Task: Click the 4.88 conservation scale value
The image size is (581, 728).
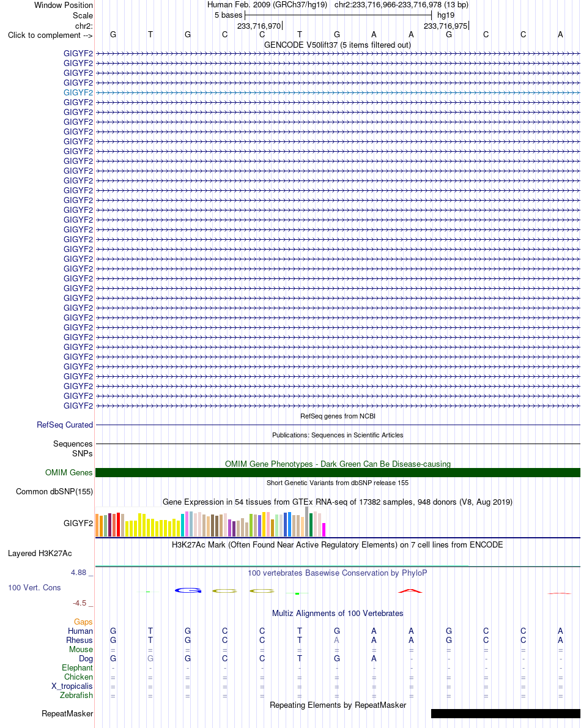Action: coord(78,573)
